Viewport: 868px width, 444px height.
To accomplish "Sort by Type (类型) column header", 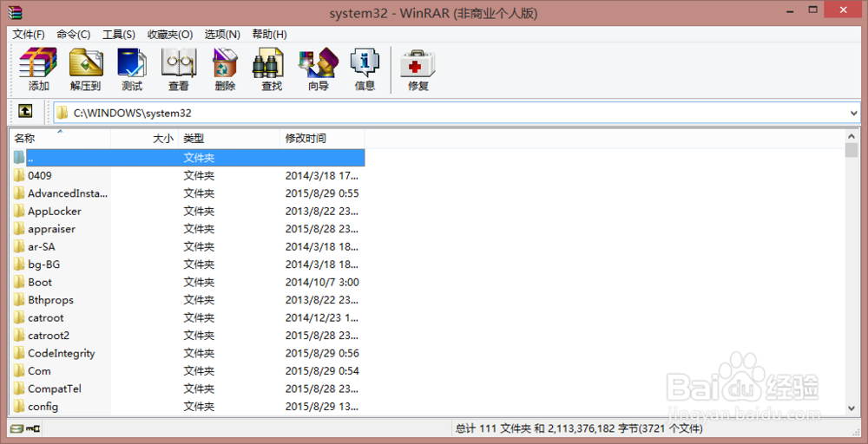I will (229, 139).
